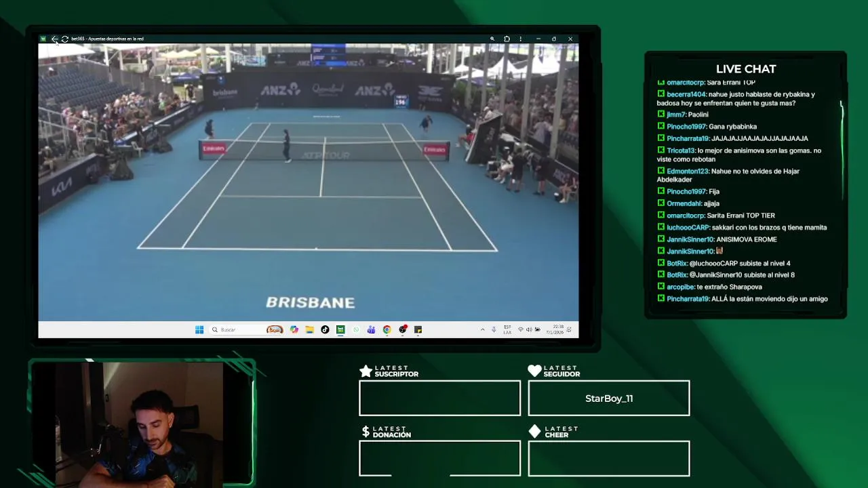The height and width of the screenshot is (488, 868).
Task: Click chat message 'ANISIMOVA EROME'
Action: coord(747,239)
